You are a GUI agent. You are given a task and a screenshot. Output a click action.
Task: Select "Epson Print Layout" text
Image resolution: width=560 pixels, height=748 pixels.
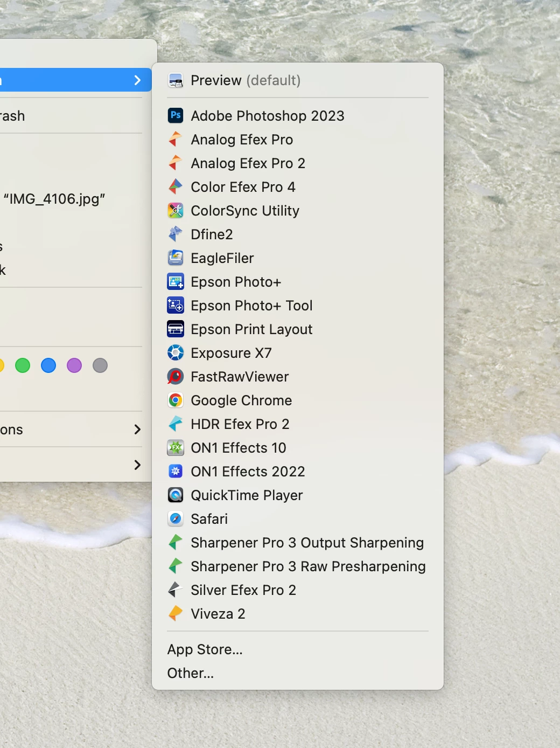[x=252, y=329]
